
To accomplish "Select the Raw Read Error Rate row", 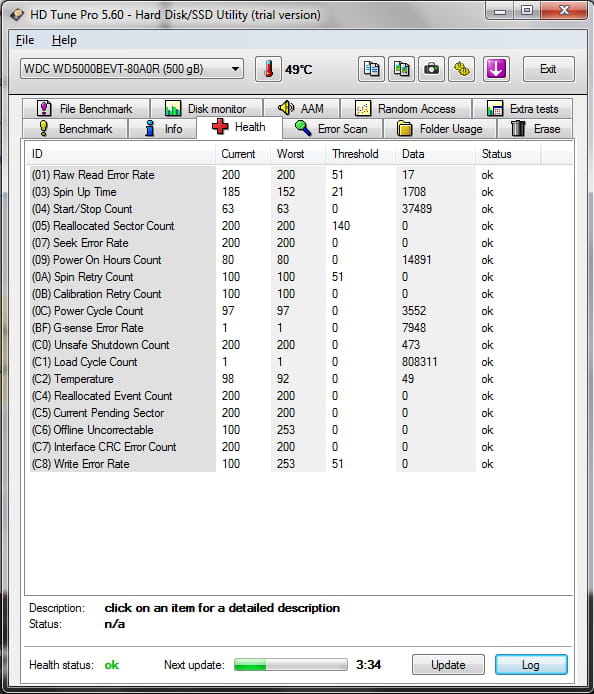I will pos(286,175).
